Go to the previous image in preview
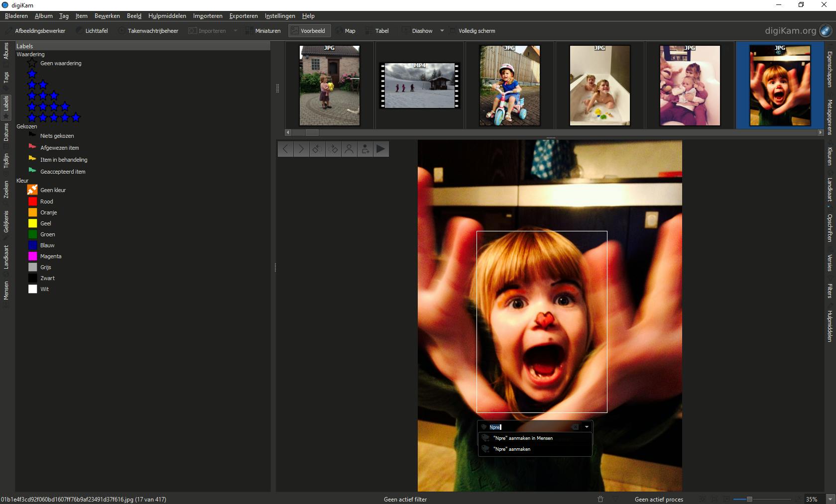 point(285,149)
